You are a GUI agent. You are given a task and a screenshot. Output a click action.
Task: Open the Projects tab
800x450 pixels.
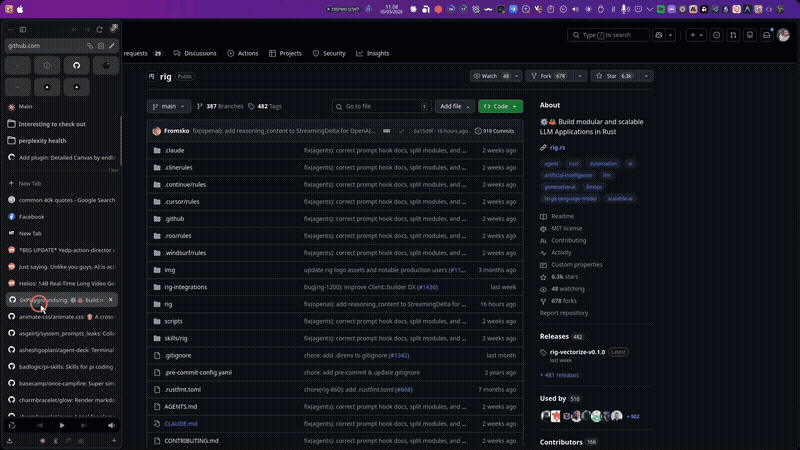tap(285, 53)
